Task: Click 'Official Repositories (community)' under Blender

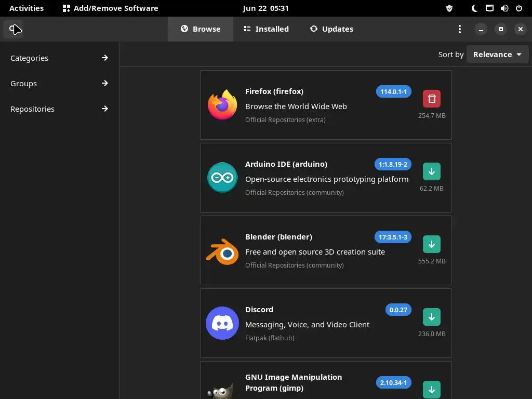Action: (295, 265)
